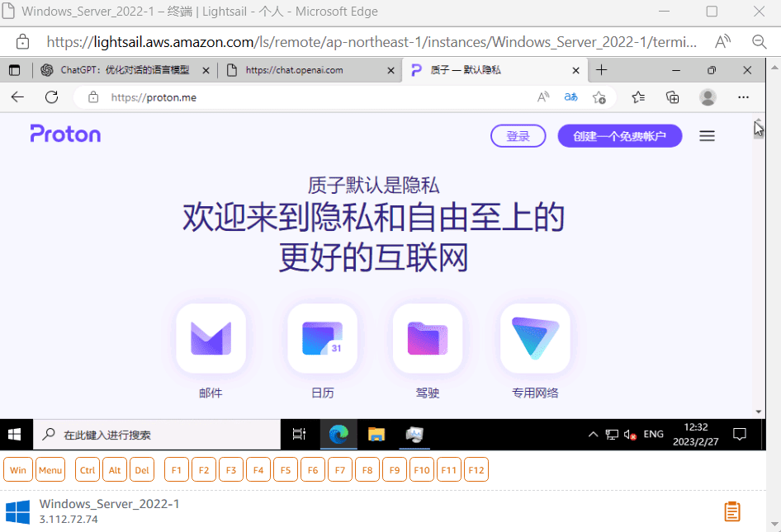Switch to the ChatGPT tab
781x532 pixels.
click(x=124, y=70)
